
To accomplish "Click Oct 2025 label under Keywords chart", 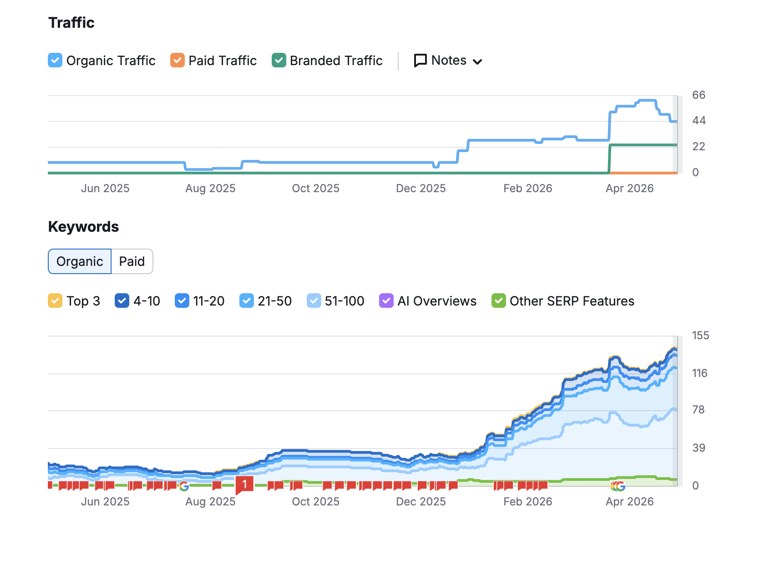I will click(x=316, y=502).
